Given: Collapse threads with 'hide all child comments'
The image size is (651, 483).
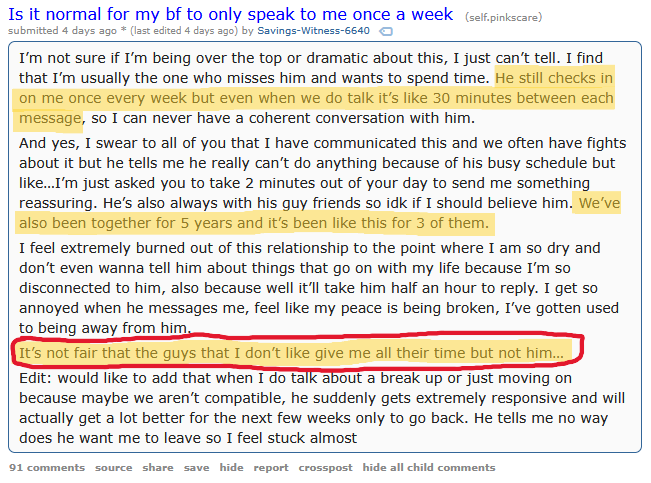Looking at the screenshot, I should [428, 467].
